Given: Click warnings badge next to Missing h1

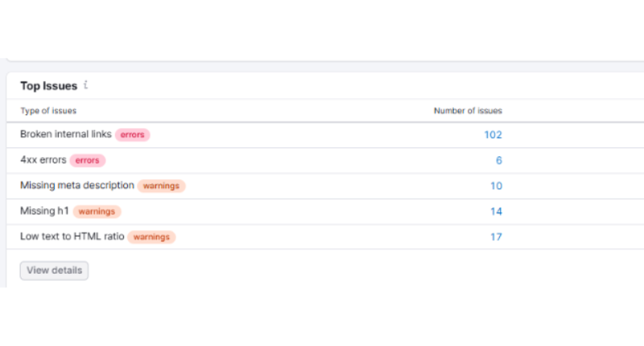Looking at the screenshot, I should 97,212.
